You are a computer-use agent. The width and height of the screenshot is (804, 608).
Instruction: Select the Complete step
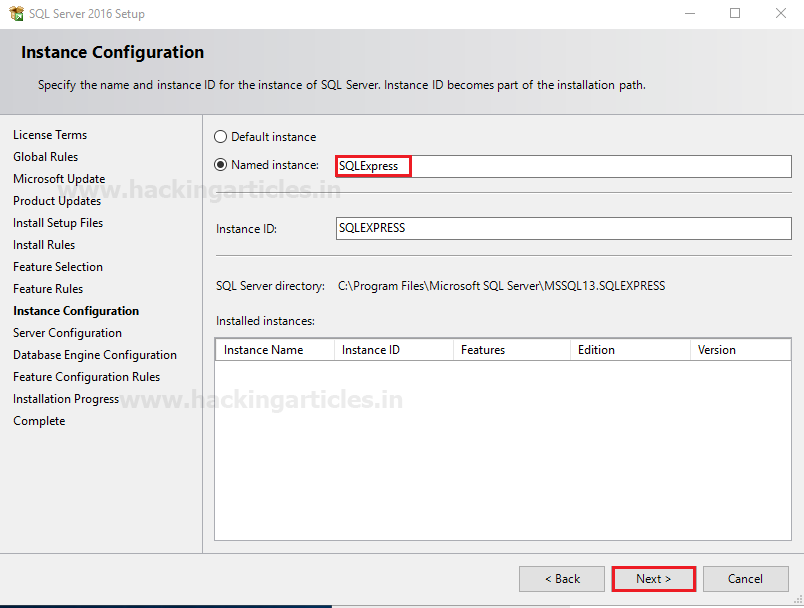pyautogui.click(x=39, y=421)
